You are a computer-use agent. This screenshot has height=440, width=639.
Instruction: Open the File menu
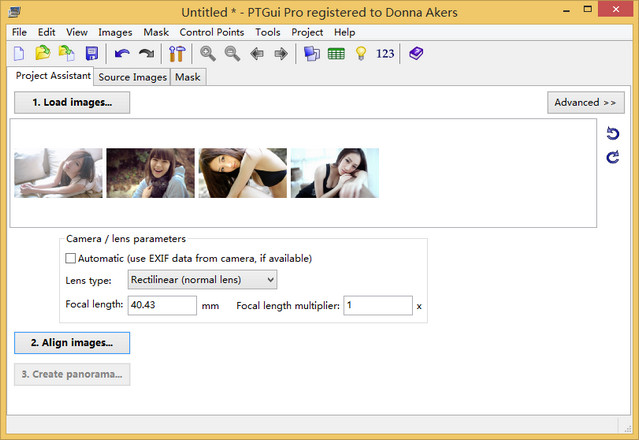(x=19, y=32)
